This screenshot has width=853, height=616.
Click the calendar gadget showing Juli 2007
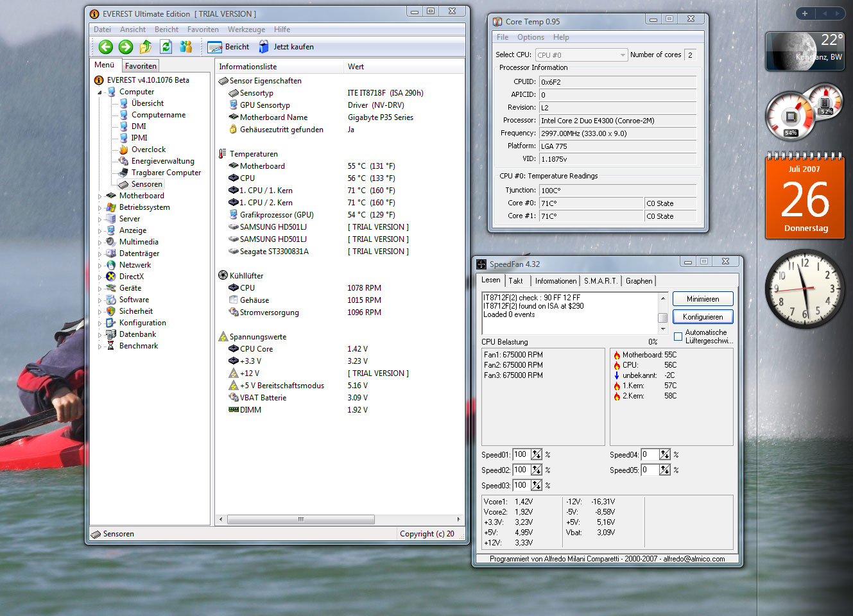805,196
